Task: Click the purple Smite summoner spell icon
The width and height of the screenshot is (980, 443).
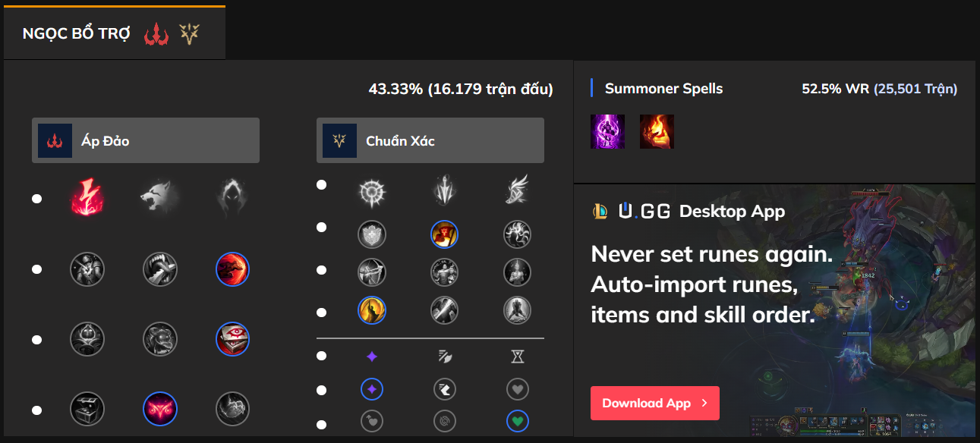Action: click(x=607, y=131)
